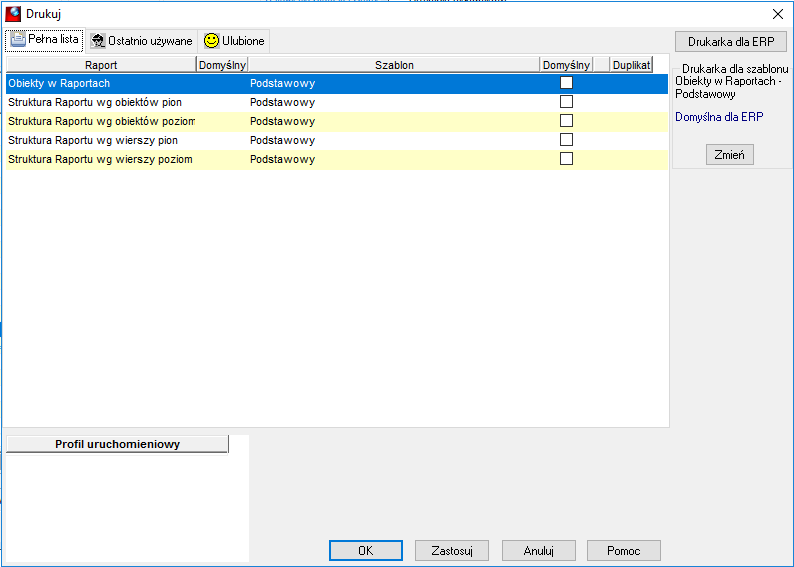Select row Struktura Raportu wg wierszy poziom
The height and width of the screenshot is (567, 794).
337,159
